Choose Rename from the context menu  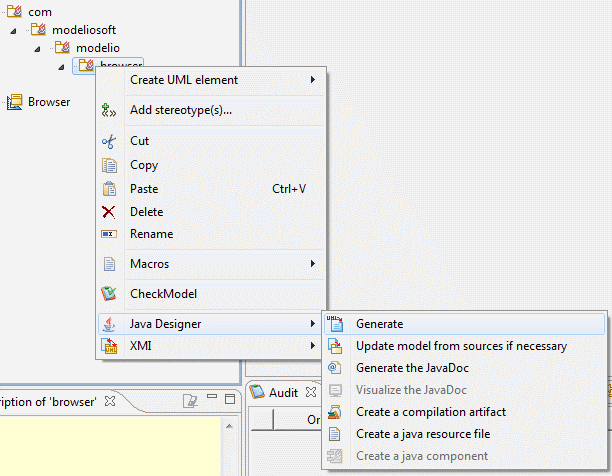pyautogui.click(x=211, y=234)
